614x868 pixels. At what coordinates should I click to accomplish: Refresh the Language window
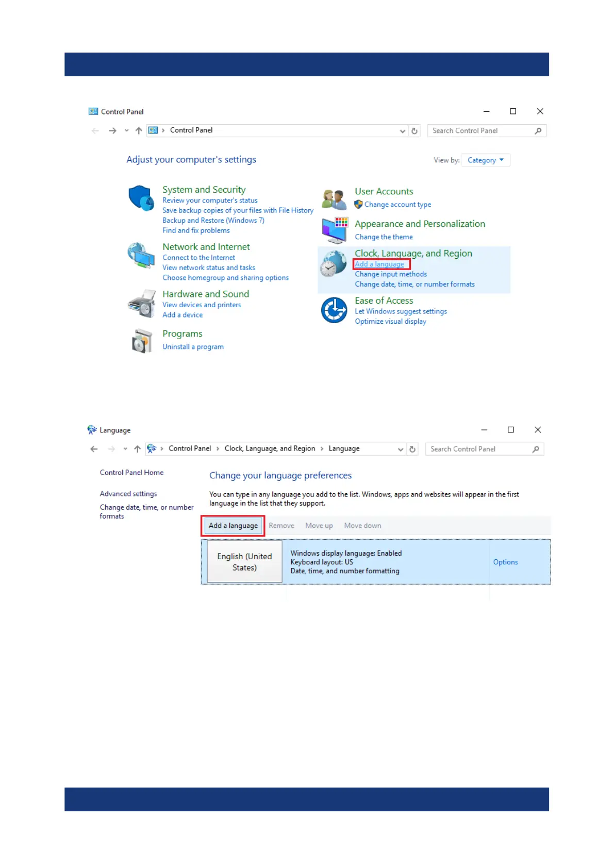pyautogui.click(x=412, y=449)
